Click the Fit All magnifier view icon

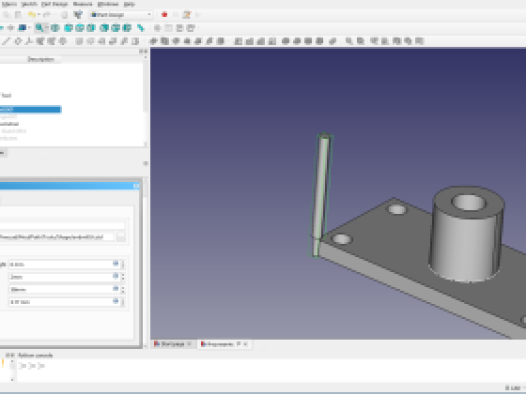[40, 28]
